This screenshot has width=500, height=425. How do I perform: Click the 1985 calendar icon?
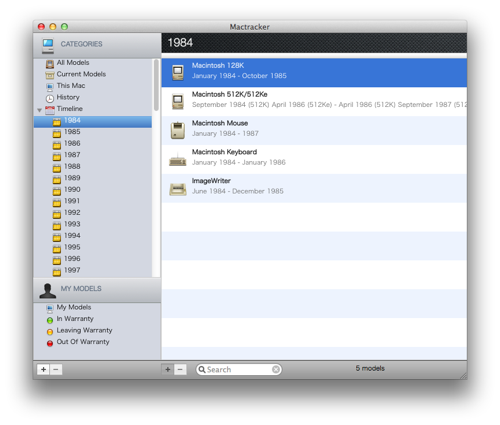point(57,133)
